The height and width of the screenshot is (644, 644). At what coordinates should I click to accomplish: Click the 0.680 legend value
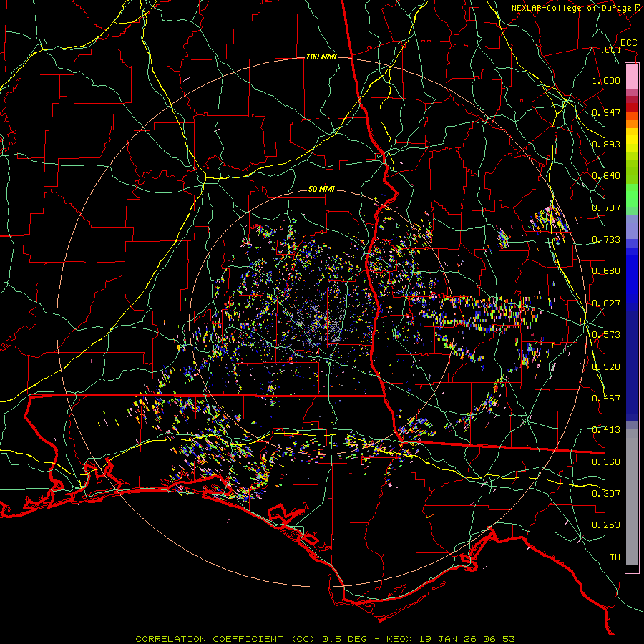606,271
